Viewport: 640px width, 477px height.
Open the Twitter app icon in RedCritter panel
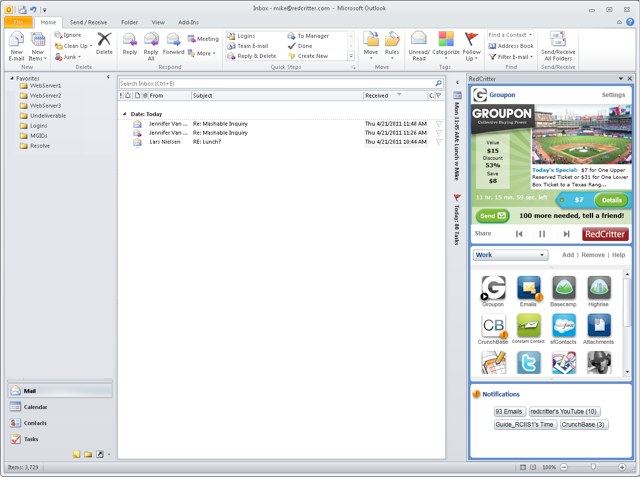point(528,362)
